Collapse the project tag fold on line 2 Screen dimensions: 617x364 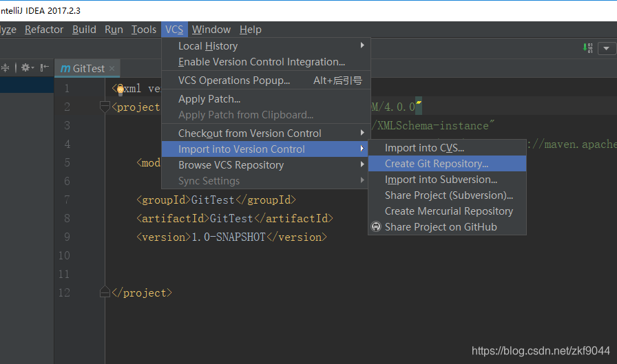pos(104,107)
